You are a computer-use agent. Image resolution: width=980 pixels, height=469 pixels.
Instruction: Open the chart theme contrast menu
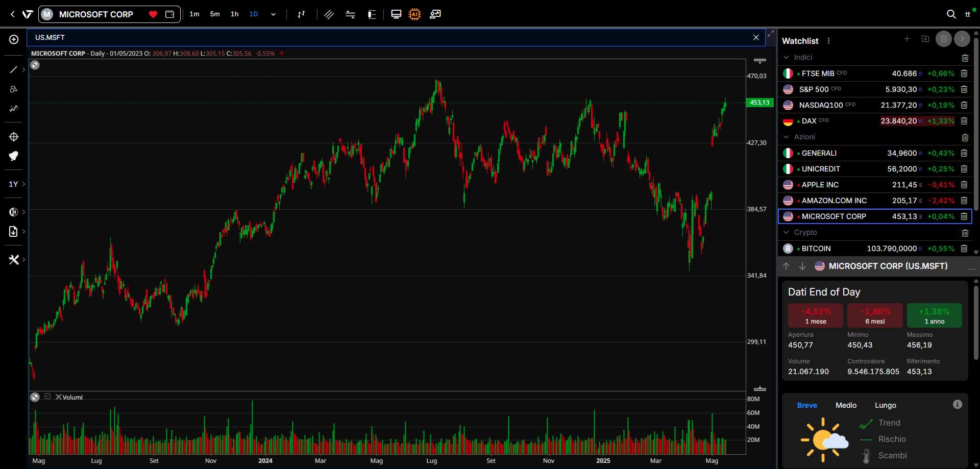pyautogui.click(x=14, y=212)
